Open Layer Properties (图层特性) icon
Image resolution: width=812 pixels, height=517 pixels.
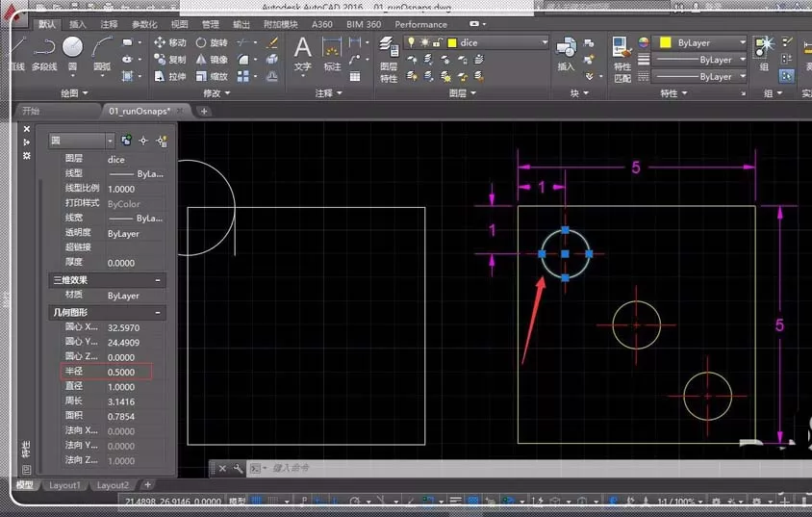389,60
